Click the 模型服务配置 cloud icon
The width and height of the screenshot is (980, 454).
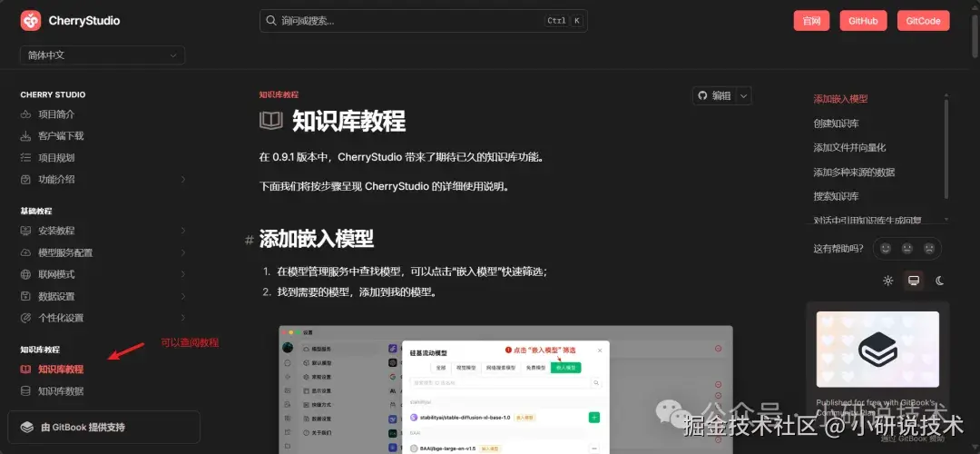pyautogui.click(x=25, y=252)
